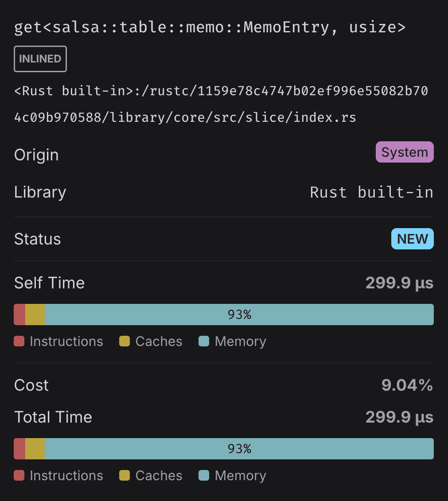
Task: Click the teal Memory legend swatch under Self Time
Action: coord(204,341)
